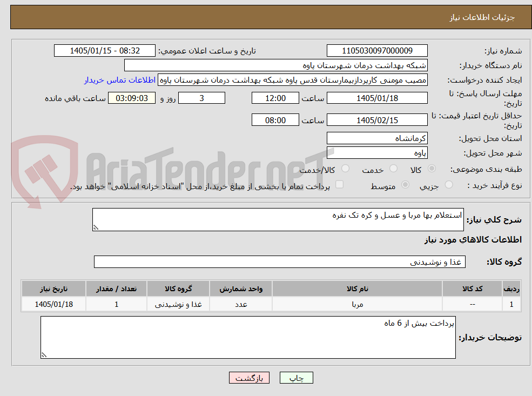Viewport: 532px width, 396px height.
Task: Click the تاریخ نیاز column header
Action: [53, 289]
